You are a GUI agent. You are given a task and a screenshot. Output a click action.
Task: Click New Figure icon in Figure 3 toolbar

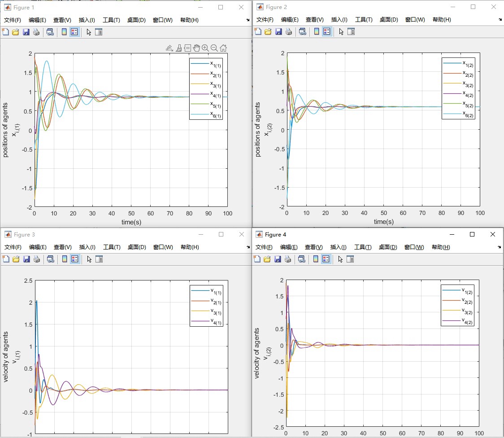click(x=6, y=259)
